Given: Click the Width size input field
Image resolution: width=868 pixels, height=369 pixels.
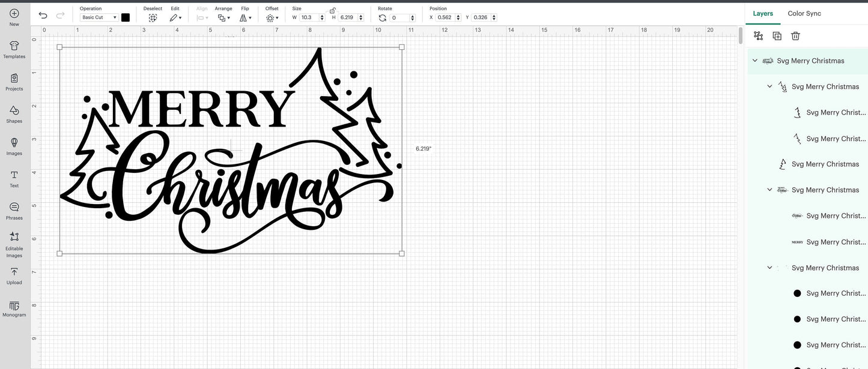Looking at the screenshot, I should (309, 17).
